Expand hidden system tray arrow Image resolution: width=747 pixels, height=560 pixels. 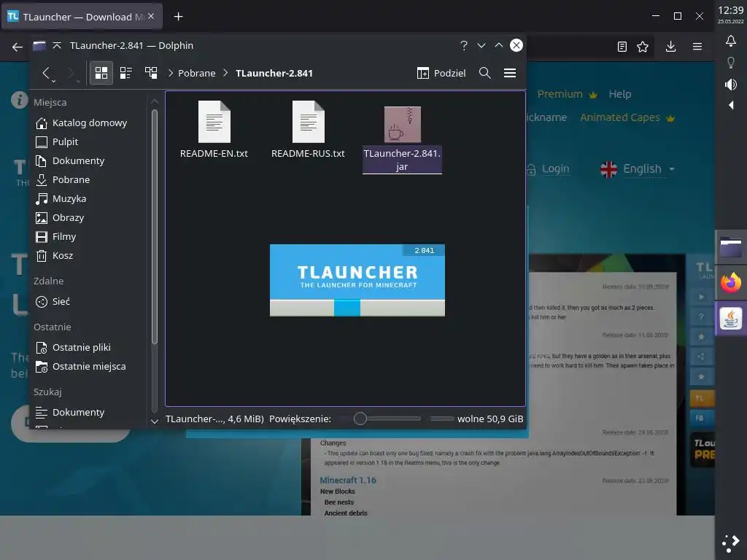tap(731, 105)
